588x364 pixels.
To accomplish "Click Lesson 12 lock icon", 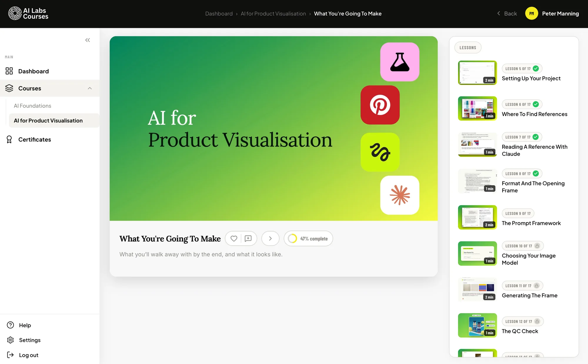I will [x=537, y=321].
